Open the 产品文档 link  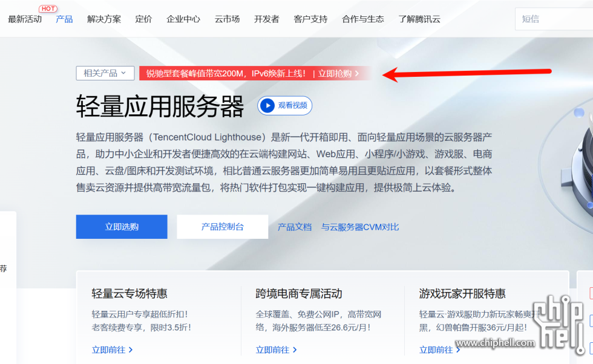coord(295,227)
